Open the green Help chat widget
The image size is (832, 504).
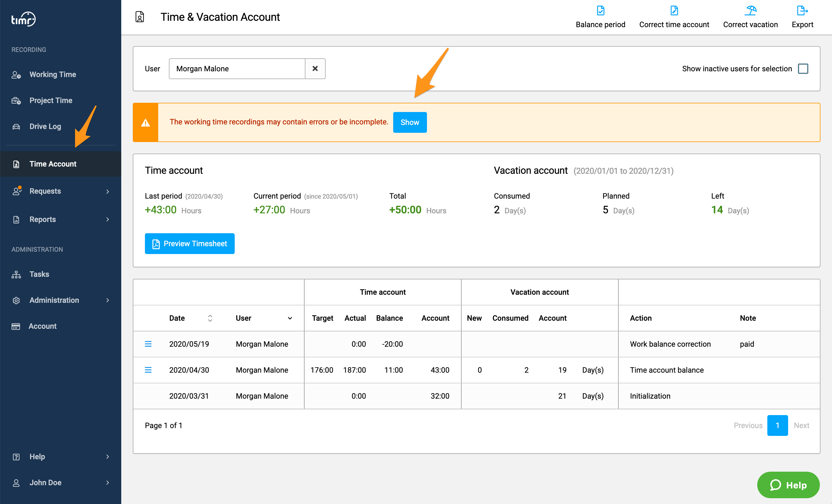[x=788, y=485]
